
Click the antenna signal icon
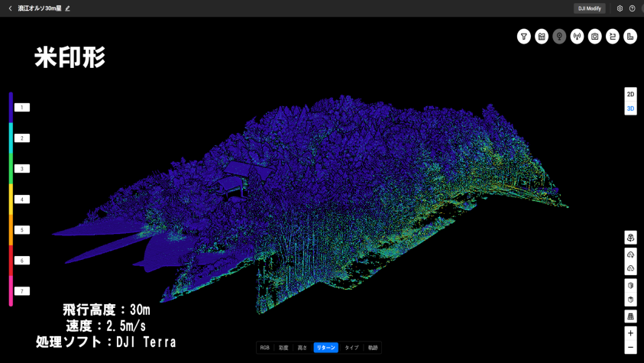coord(577,37)
